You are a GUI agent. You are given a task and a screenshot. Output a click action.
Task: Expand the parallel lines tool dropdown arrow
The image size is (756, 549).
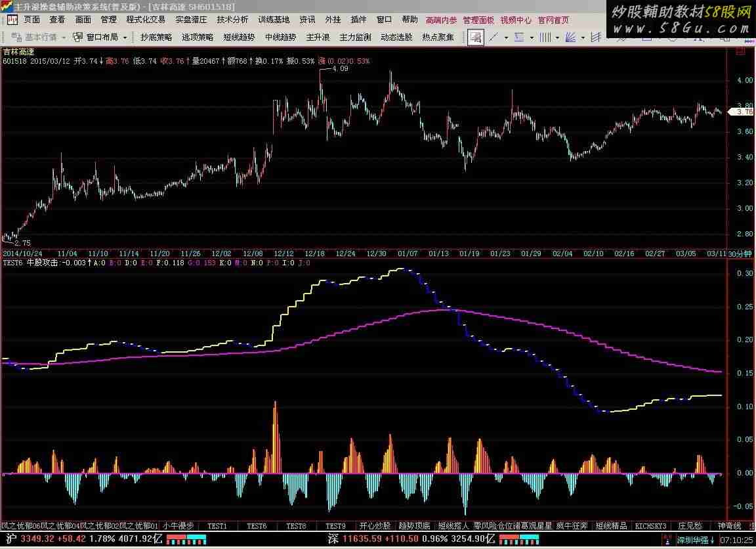[557, 37]
